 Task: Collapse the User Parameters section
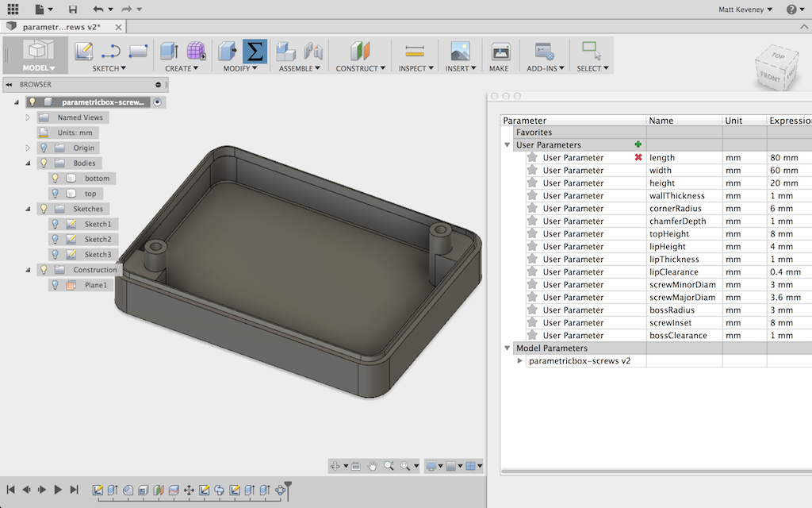point(507,144)
